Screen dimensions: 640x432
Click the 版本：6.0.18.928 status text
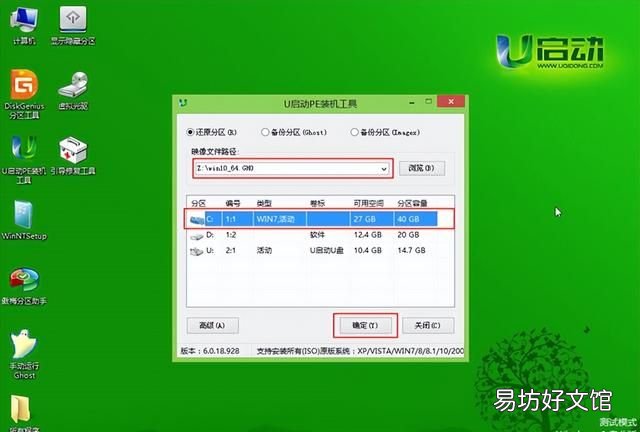pos(210,351)
